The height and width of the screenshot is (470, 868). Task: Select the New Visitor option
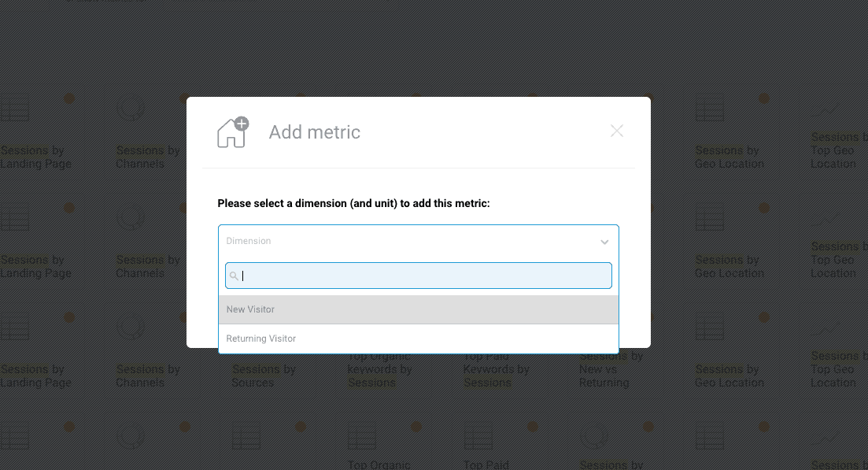pyautogui.click(x=418, y=309)
